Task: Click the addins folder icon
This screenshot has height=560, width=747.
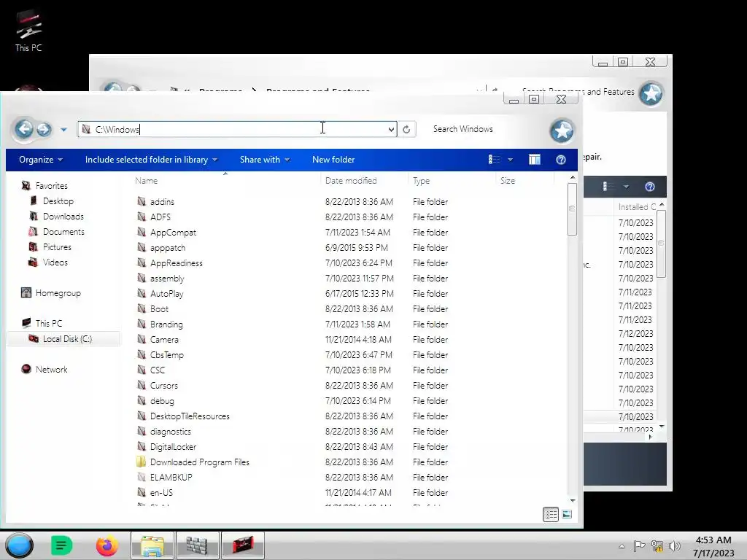Action: (x=142, y=201)
